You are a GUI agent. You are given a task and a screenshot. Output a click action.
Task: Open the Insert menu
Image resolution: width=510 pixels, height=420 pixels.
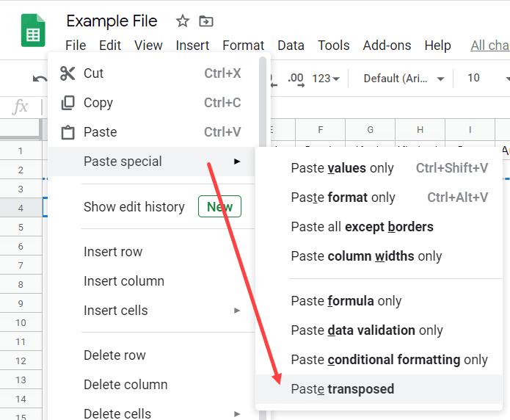[192, 46]
